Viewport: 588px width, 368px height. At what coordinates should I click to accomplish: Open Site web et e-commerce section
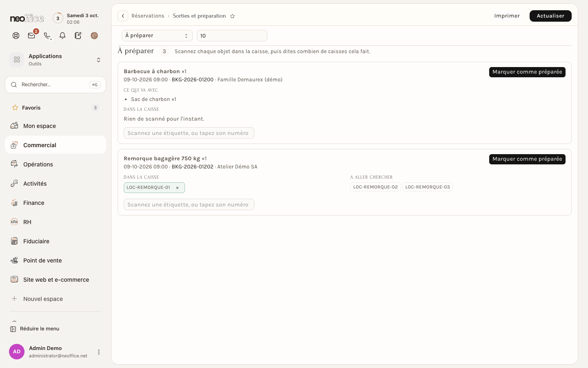pyautogui.click(x=56, y=280)
